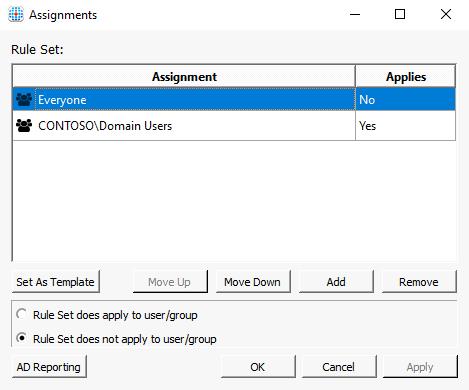The width and height of the screenshot is (469, 390).
Task: Click the 'No' cell for Everyone
Action: (405, 99)
